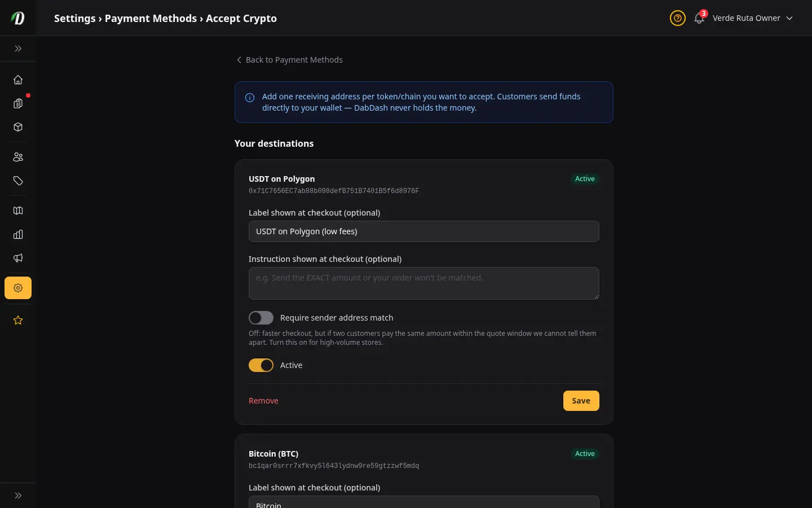The height and width of the screenshot is (508, 812).
Task: Open the customers people icon
Action: point(18,157)
